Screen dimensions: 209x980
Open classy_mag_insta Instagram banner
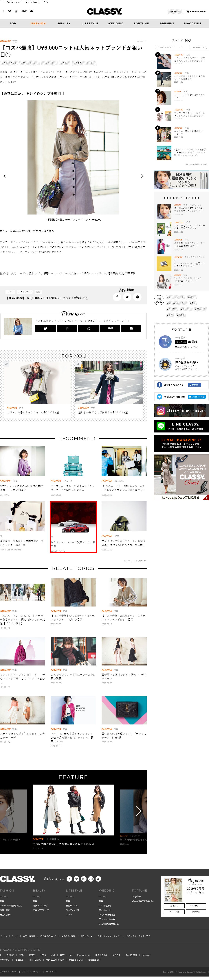(181, 411)
